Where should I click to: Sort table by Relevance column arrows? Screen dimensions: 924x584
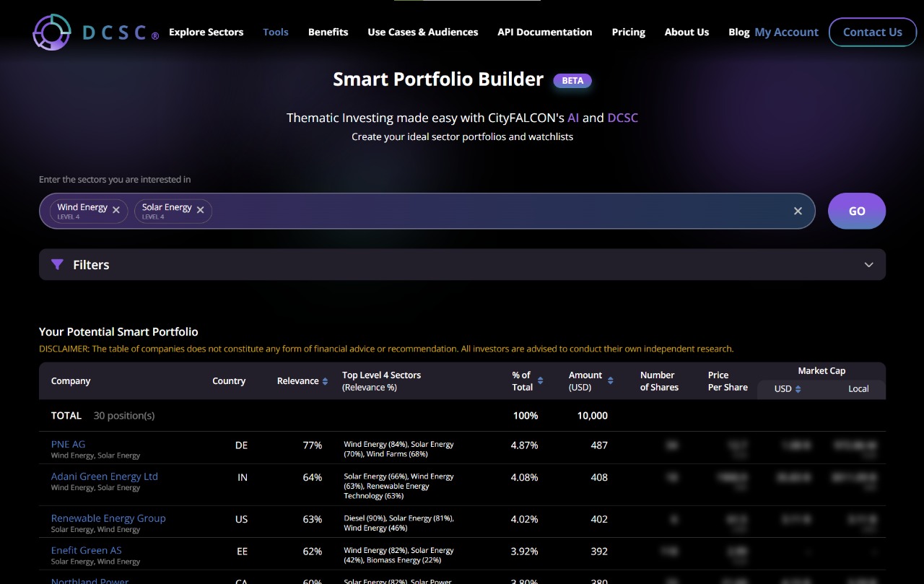coord(325,381)
